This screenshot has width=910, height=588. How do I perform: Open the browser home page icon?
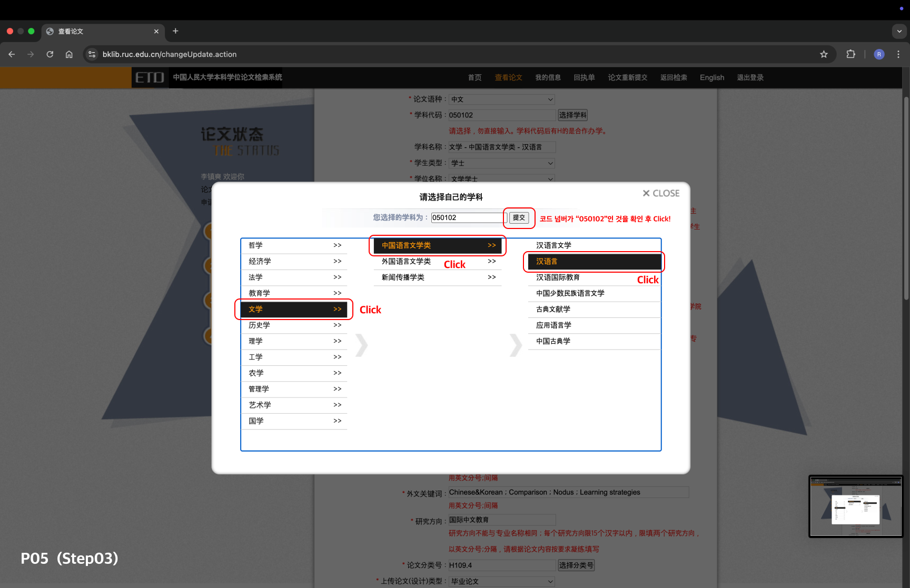[69, 54]
